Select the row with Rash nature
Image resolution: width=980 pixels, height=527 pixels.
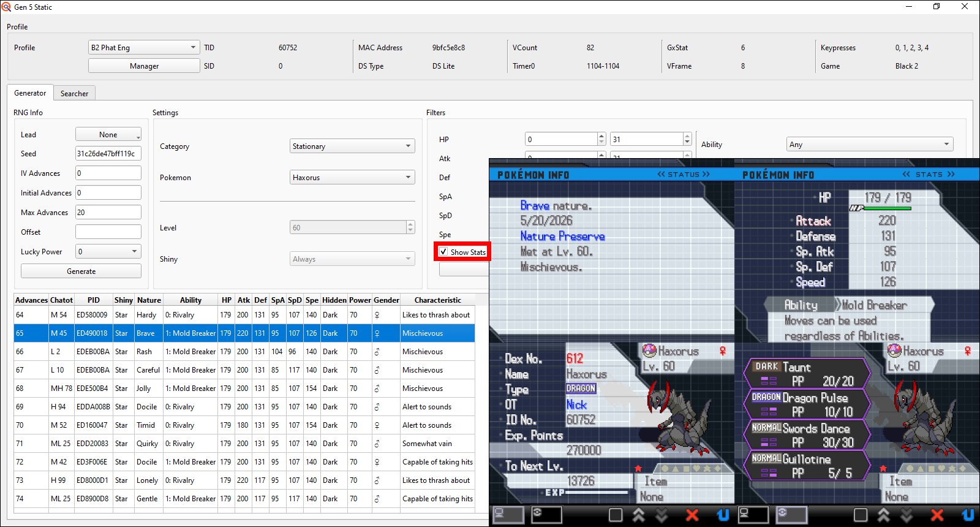pyautogui.click(x=244, y=352)
